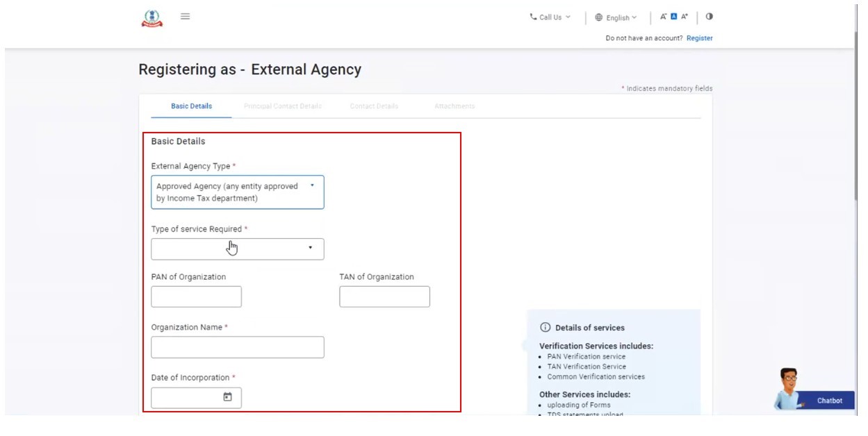Go to the Attachments tab
This screenshot has height=436, width=868.
(x=455, y=106)
